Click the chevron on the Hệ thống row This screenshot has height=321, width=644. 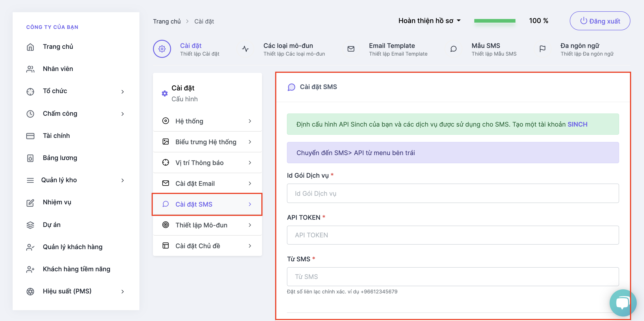coord(250,121)
